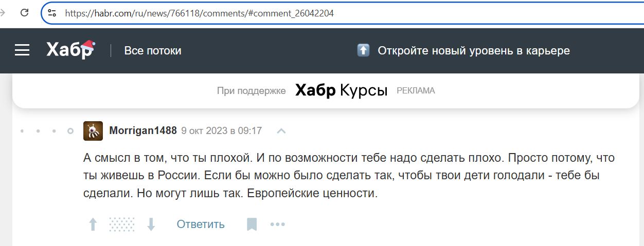This screenshot has height=246, width=644.
Task: Open the hamburger navigation menu
Action: (22, 50)
